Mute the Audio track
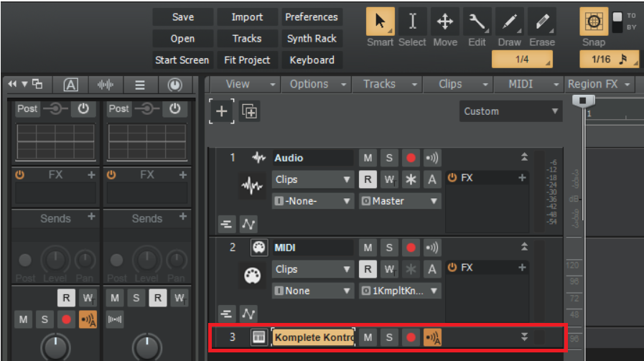The image size is (644, 361). pos(368,158)
